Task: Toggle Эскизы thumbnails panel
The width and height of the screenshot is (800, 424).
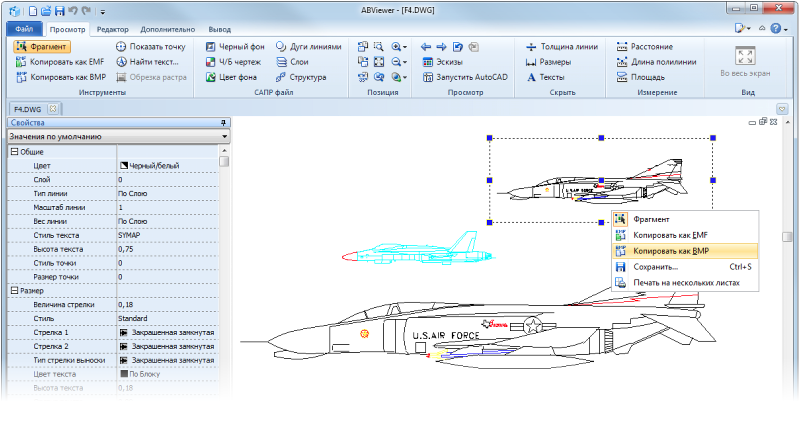Action: click(x=442, y=62)
